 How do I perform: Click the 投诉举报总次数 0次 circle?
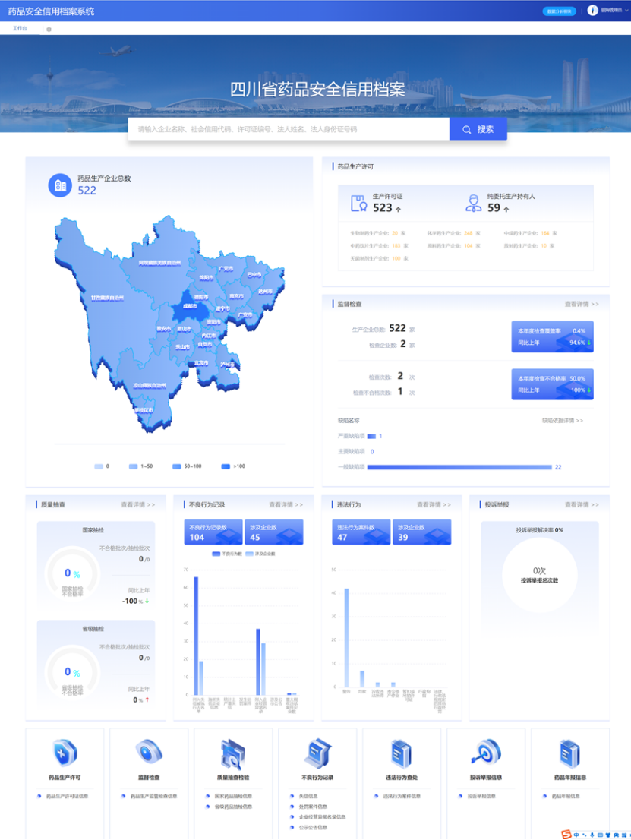tap(539, 575)
